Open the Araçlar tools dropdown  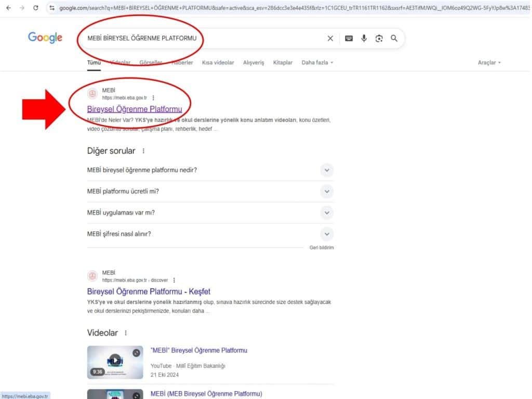[489, 62]
